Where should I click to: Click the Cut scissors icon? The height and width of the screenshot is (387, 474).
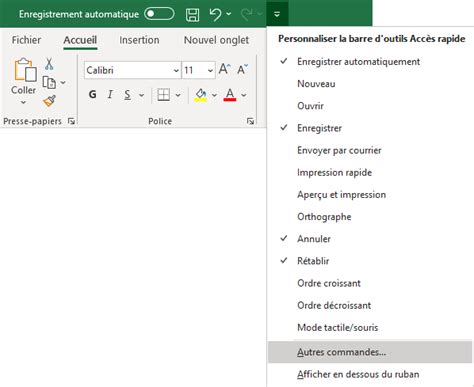tap(49, 63)
